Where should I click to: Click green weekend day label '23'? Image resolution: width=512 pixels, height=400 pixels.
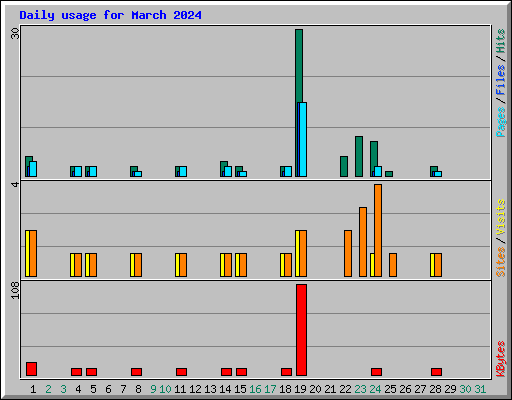click(x=360, y=389)
